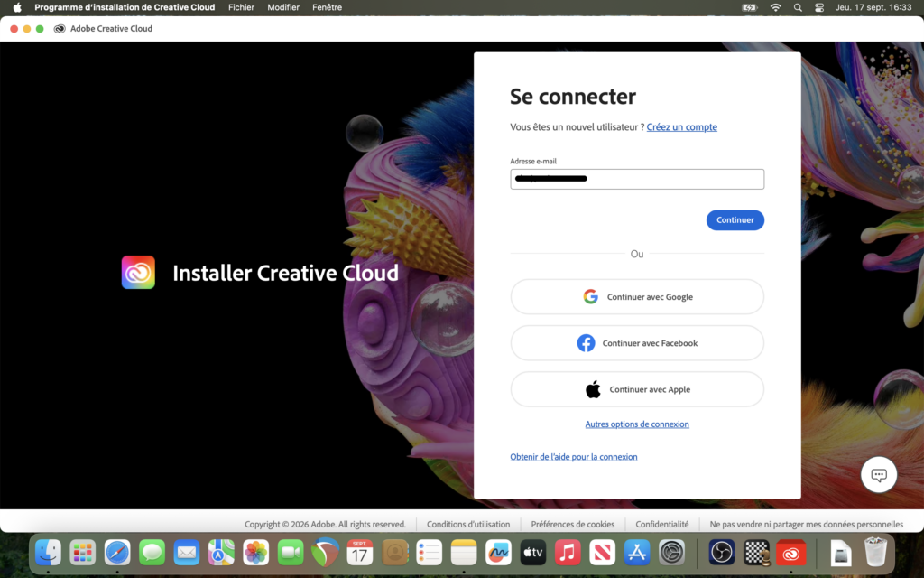
Task: Open Photos from the dock
Action: pyautogui.click(x=256, y=553)
